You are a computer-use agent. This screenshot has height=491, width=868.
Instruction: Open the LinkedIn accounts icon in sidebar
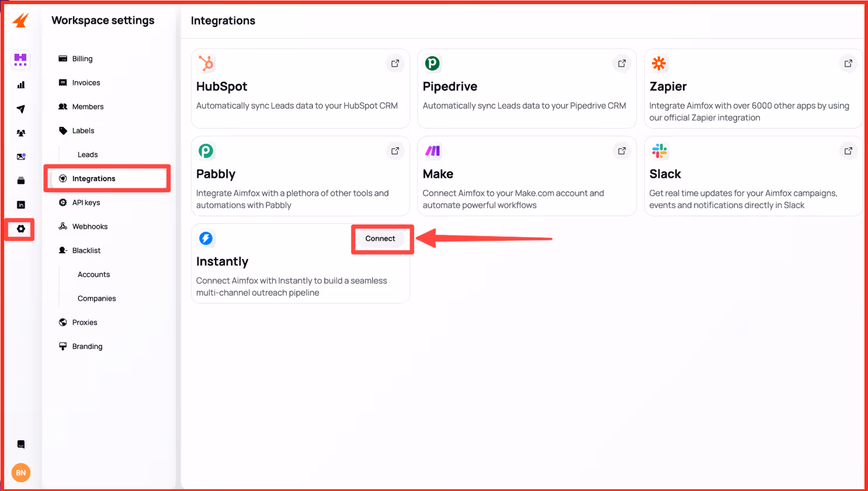point(20,205)
